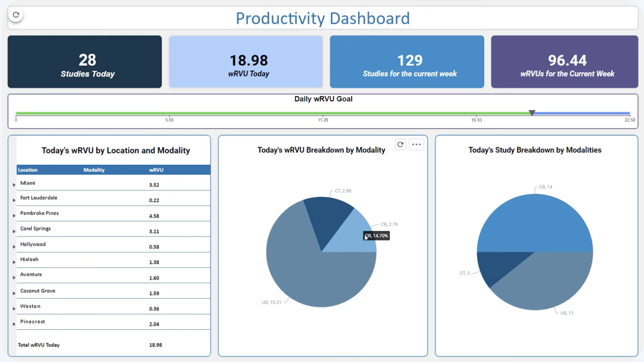Expand the Hollywood row arrow
This screenshot has height=362, width=644.
point(14,247)
